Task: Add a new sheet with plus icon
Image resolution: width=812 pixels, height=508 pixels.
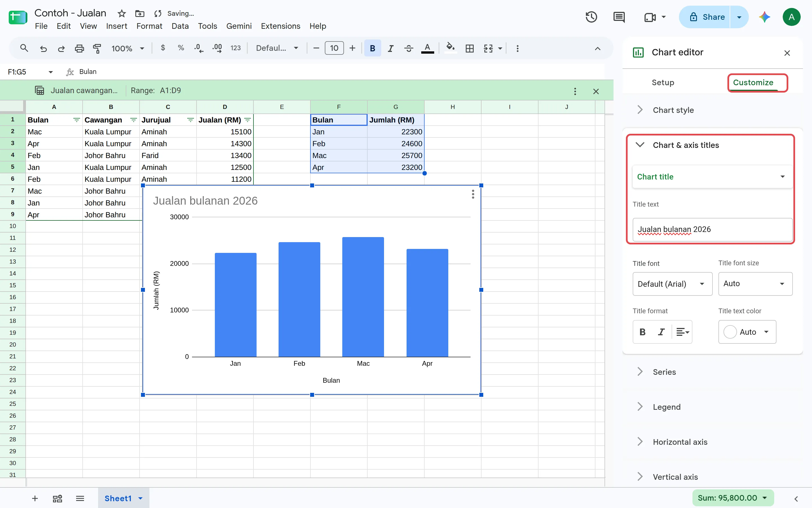Action: coord(35,498)
